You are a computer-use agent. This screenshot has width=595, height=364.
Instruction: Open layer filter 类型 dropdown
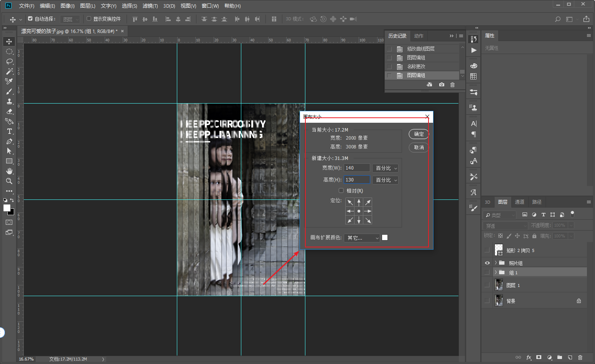499,215
